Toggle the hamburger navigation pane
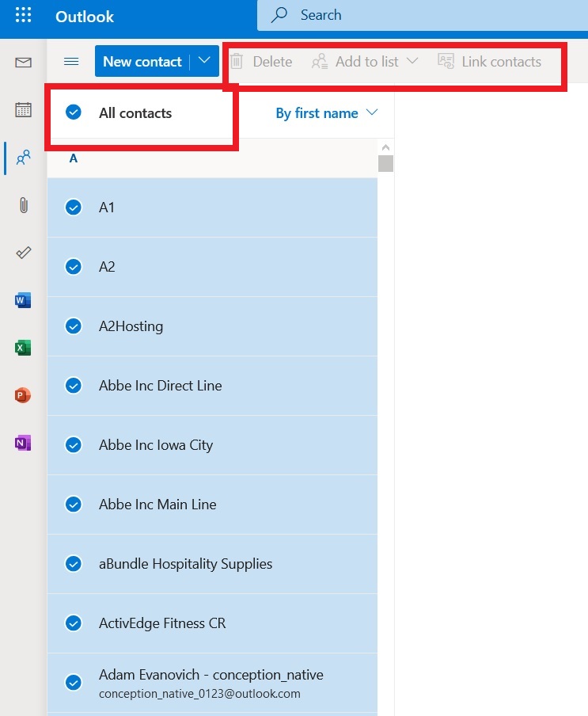Image resolution: width=588 pixels, height=716 pixels. (71, 61)
